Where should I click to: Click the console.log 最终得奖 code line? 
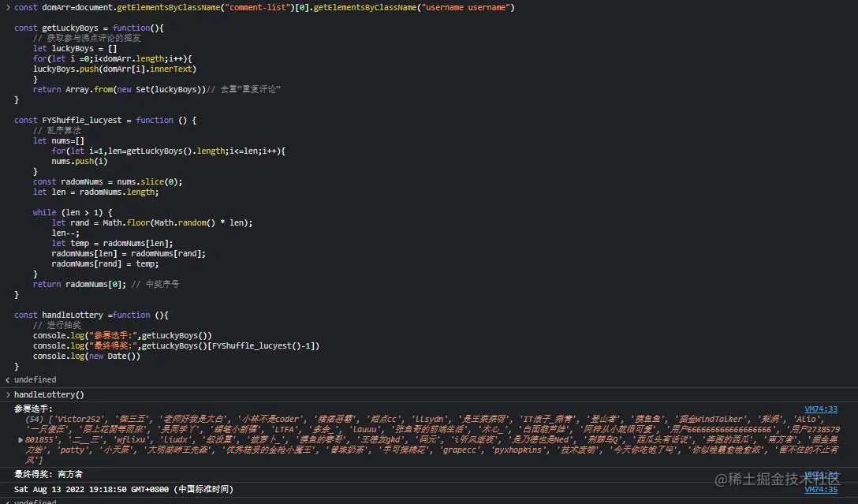[x=176, y=345]
